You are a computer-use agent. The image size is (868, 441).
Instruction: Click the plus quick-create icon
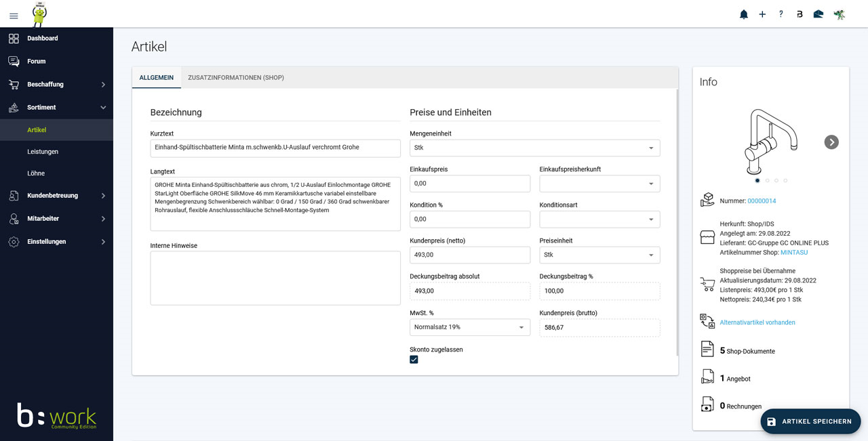click(x=762, y=14)
